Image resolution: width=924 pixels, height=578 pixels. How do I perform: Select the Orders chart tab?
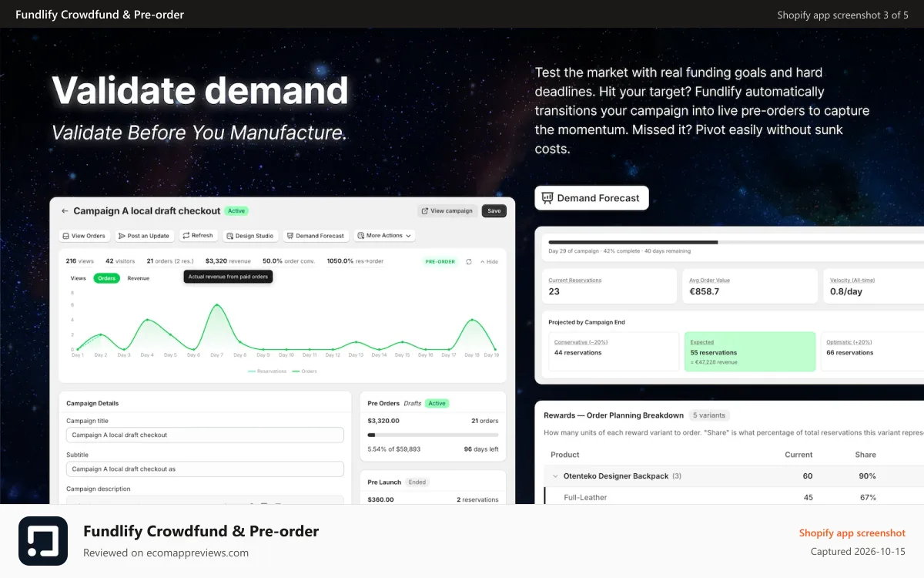pos(107,278)
